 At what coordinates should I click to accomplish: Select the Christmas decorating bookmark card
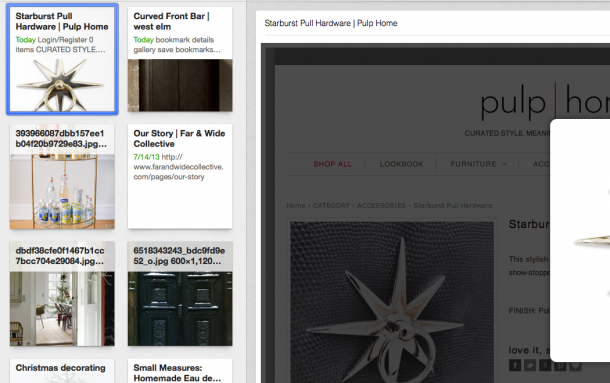point(62,371)
